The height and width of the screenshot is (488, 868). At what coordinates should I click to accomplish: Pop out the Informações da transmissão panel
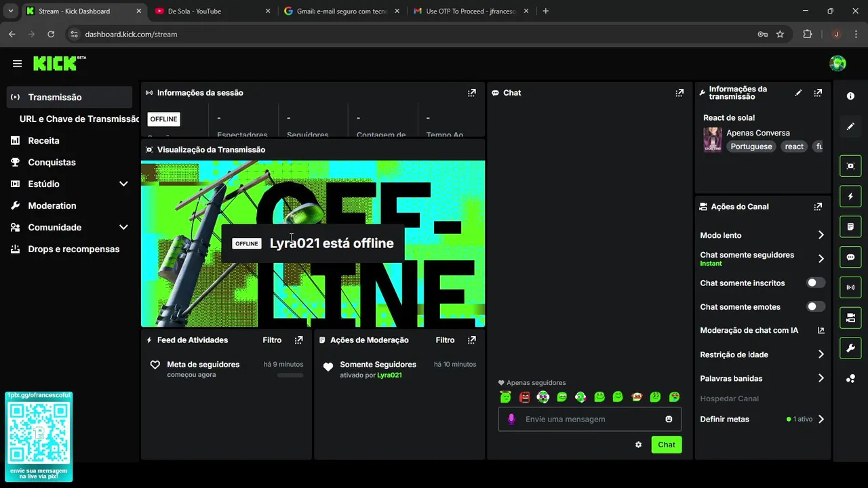pos(818,93)
